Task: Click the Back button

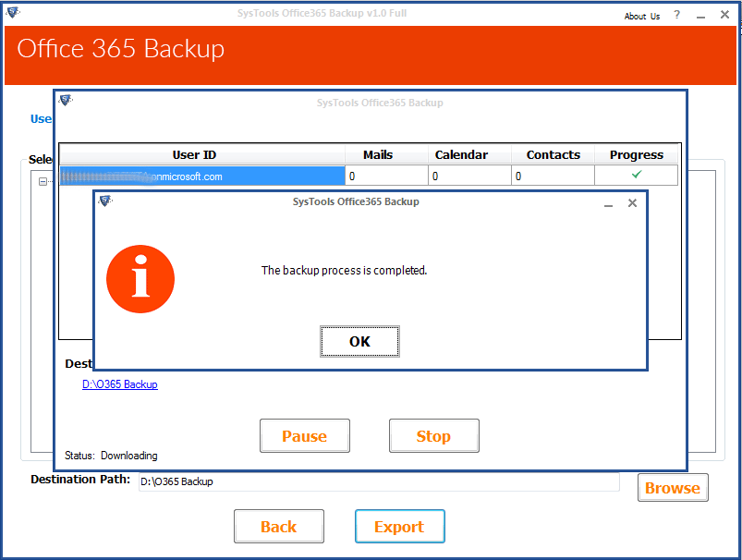Action: (279, 527)
